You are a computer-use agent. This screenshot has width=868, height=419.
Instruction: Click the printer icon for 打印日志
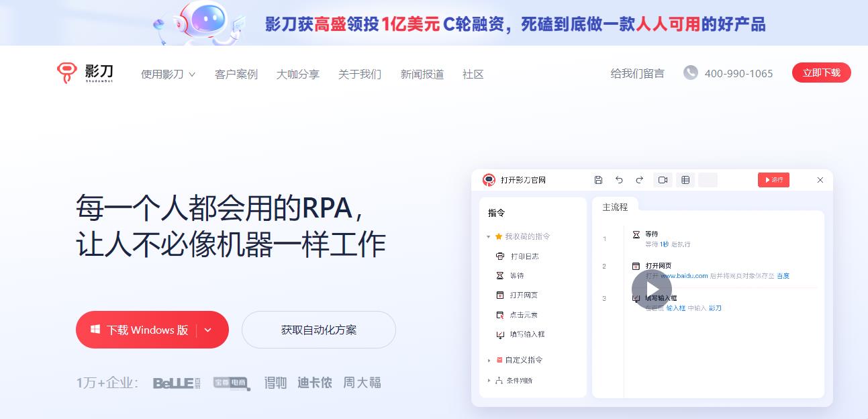click(x=499, y=256)
